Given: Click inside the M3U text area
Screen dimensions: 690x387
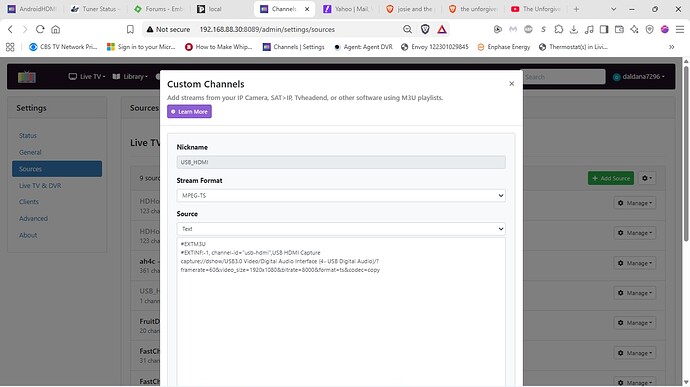Looking at the screenshot, I should tap(341, 312).
